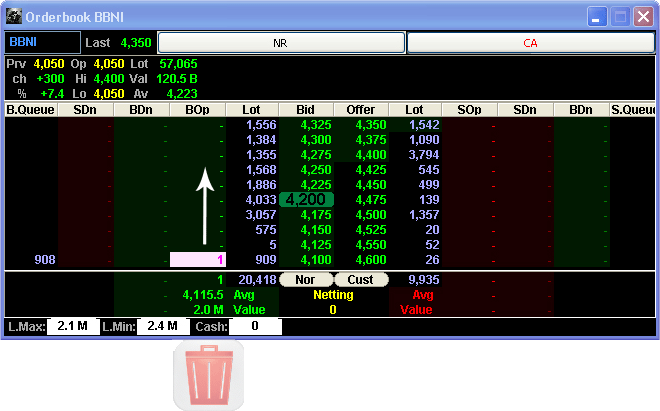Click the trash bin icon below the orderbook
The width and height of the screenshot is (660, 411).
coord(209,375)
